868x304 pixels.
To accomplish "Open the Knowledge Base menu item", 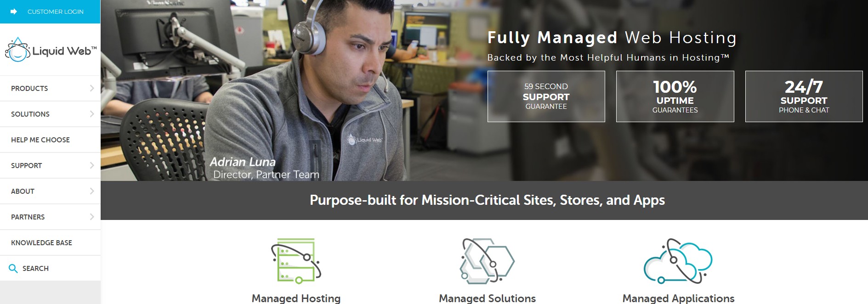I will pos(50,242).
